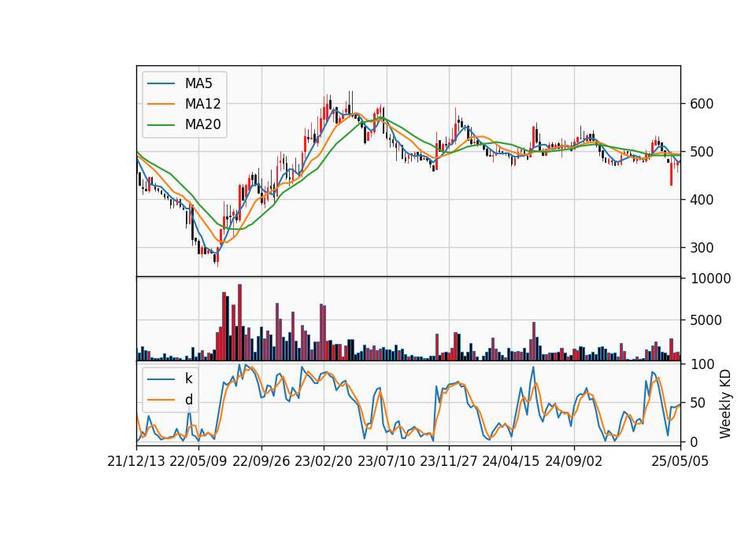Click the 21/12/13 date label
The height and width of the screenshot is (543, 756).
click(136, 462)
